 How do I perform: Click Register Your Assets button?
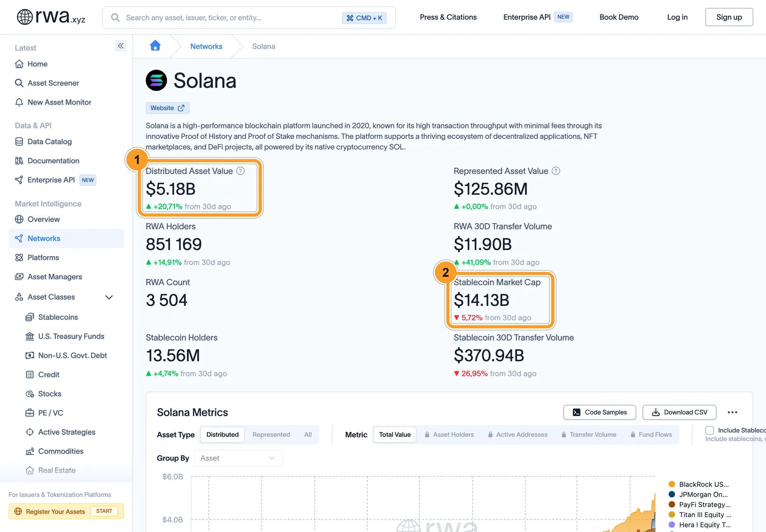click(66, 511)
